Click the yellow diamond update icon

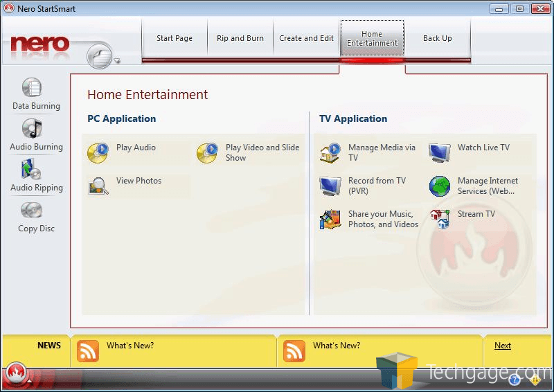(x=535, y=380)
